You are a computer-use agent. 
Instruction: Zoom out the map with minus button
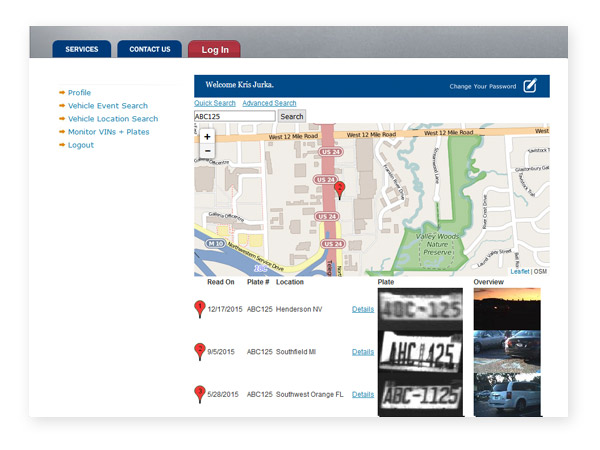click(207, 151)
